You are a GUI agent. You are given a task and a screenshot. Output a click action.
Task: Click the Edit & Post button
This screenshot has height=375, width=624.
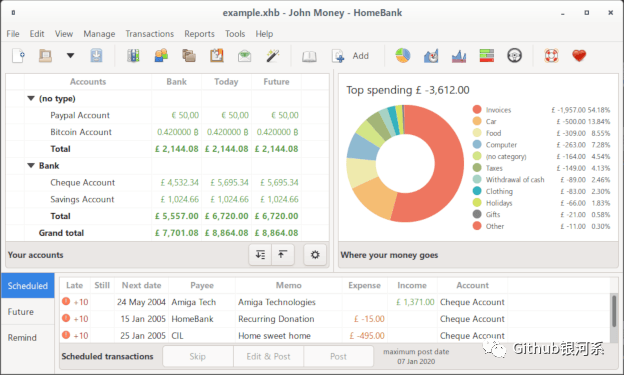click(268, 356)
